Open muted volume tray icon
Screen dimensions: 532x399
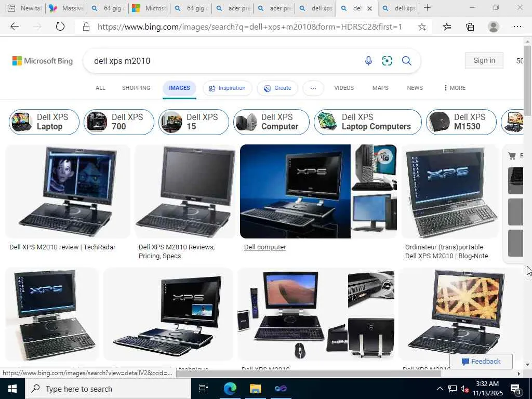point(464,389)
